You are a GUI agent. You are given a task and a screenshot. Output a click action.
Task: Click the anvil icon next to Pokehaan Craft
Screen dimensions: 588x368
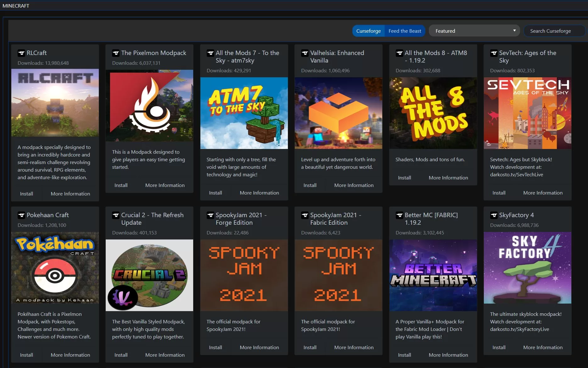pyautogui.click(x=21, y=215)
